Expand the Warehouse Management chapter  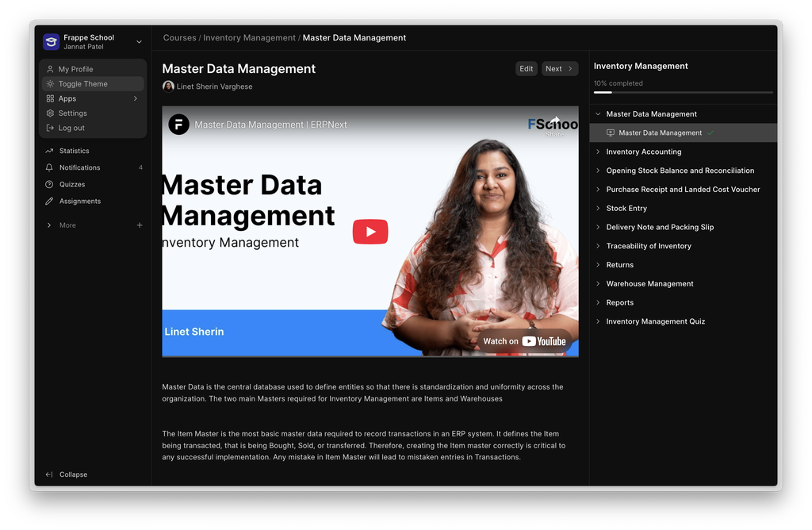(649, 283)
